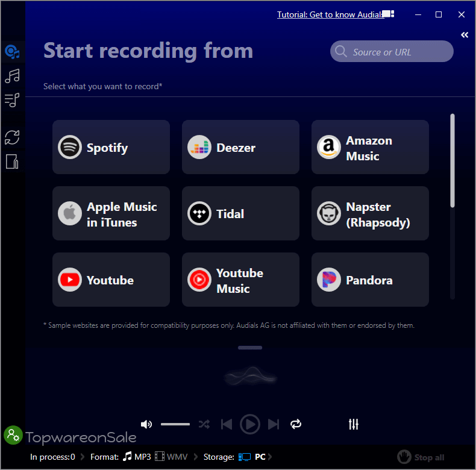This screenshot has height=470, width=476.
Task: Collapse the side panel with double chevron
Action: [x=465, y=35]
